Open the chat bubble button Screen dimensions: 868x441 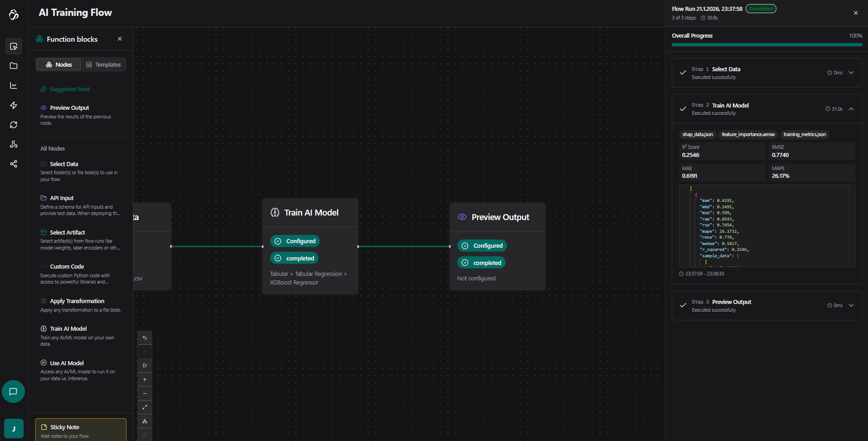pyautogui.click(x=13, y=392)
